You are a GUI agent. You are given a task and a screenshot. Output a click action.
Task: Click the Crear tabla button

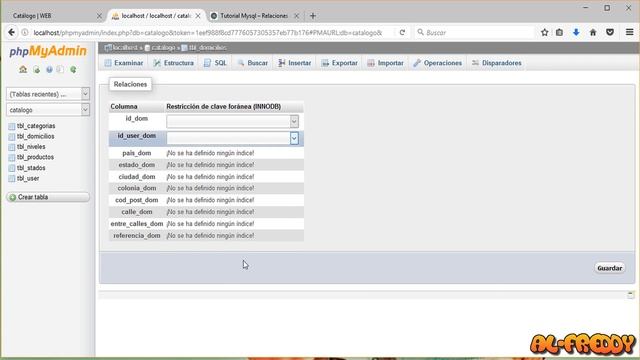48,197
